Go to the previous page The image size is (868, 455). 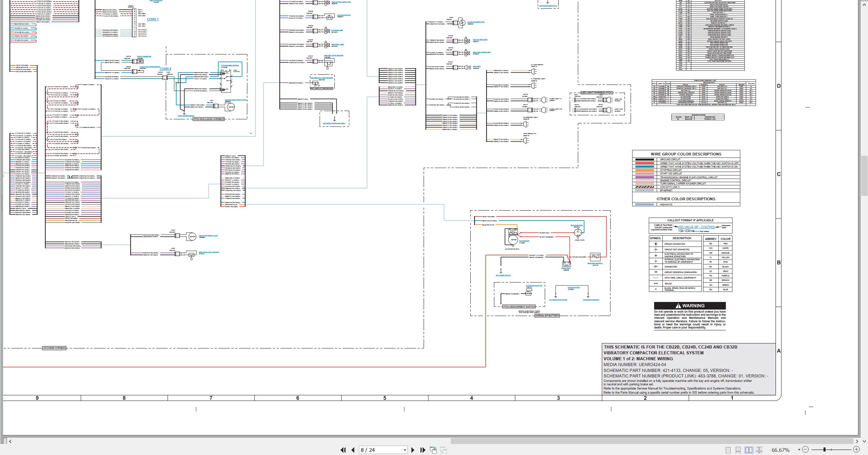[353, 450]
